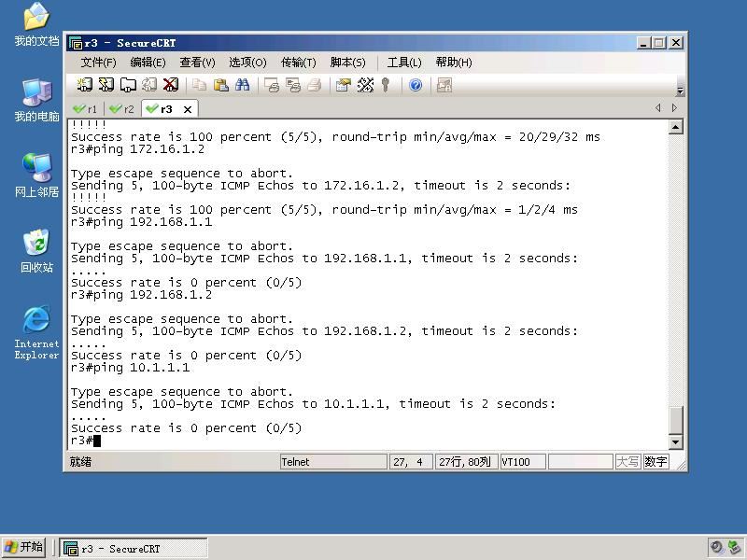
Task: Open Find with binoculars icon
Action: coord(242,85)
